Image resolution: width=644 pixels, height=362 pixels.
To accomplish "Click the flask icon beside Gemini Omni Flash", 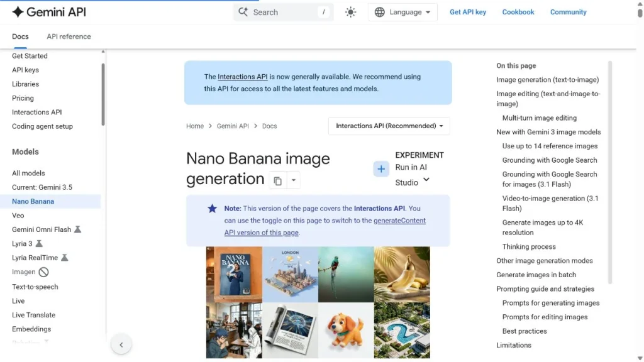I will (x=77, y=229).
